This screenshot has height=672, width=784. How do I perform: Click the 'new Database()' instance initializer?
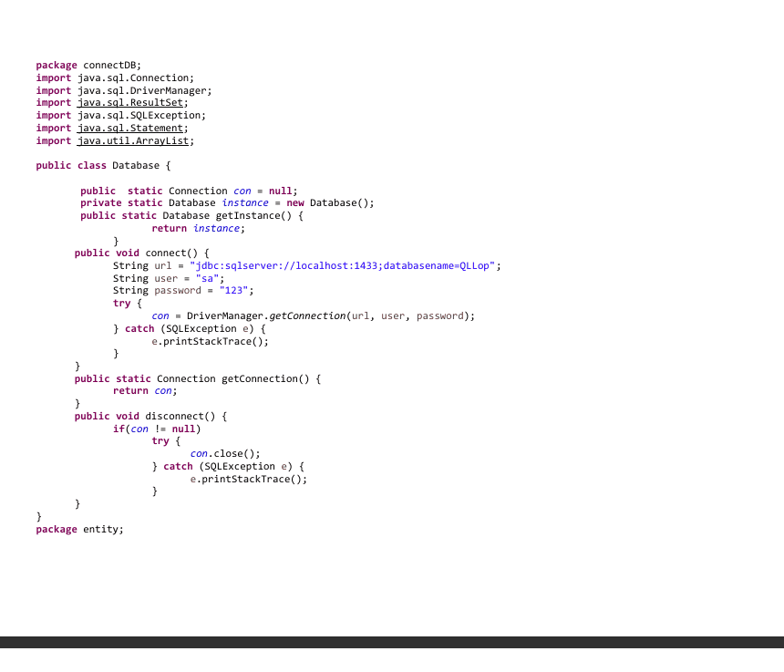click(330, 203)
